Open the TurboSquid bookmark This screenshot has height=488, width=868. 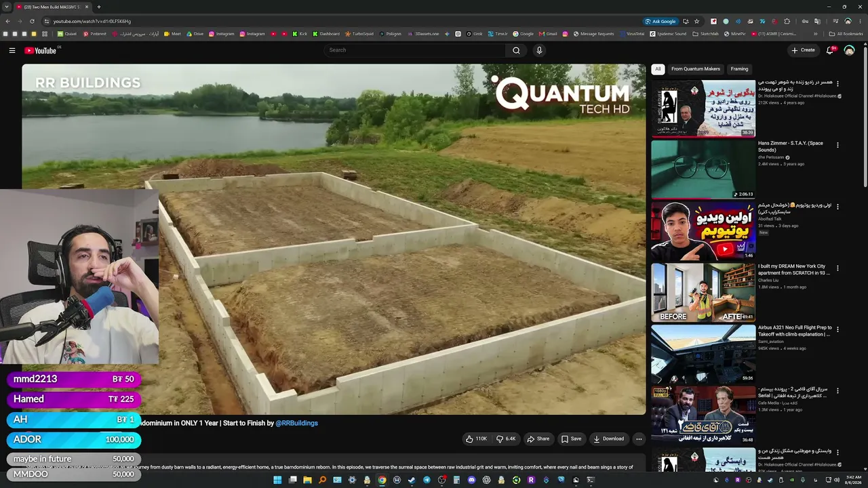coord(359,34)
